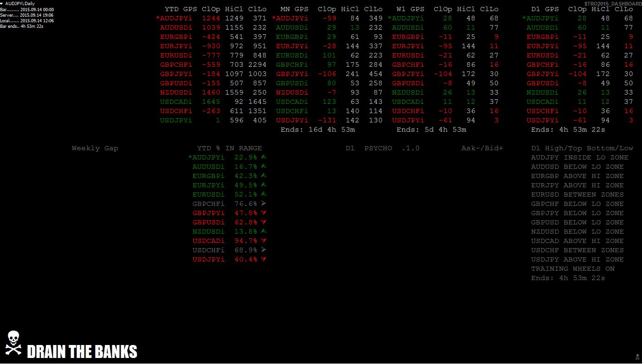Click the YTD GPS column header

tap(181, 9)
